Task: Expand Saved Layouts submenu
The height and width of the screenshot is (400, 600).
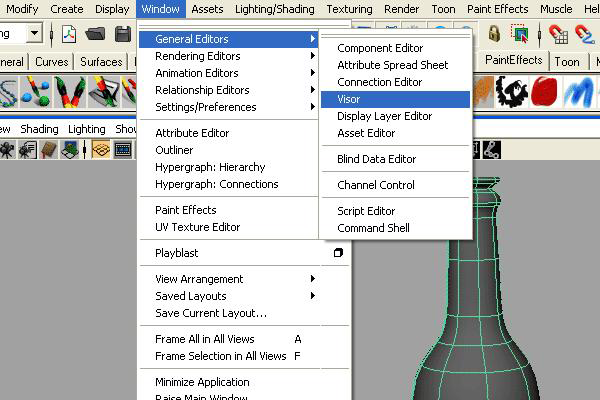Action: tap(229, 296)
